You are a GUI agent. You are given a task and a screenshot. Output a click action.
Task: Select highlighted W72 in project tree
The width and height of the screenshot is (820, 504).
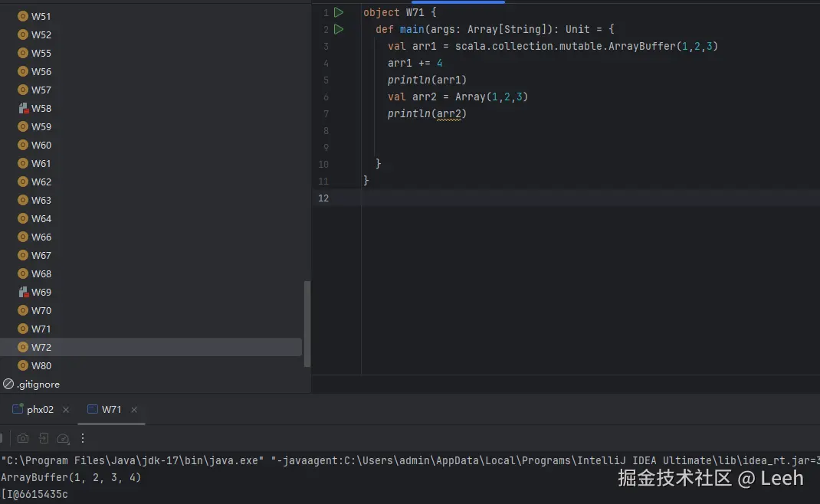[x=151, y=347]
